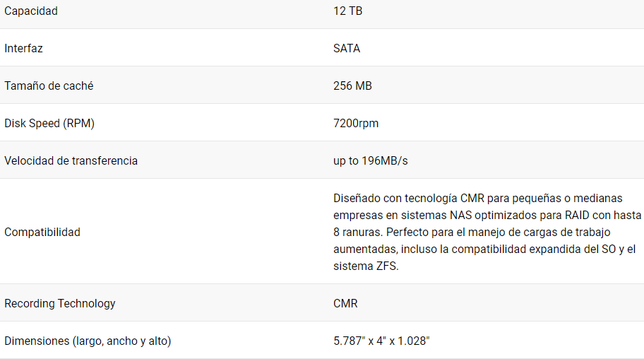The width and height of the screenshot is (644, 359).
Task: Select the 256 MB cache value
Action: tap(352, 86)
